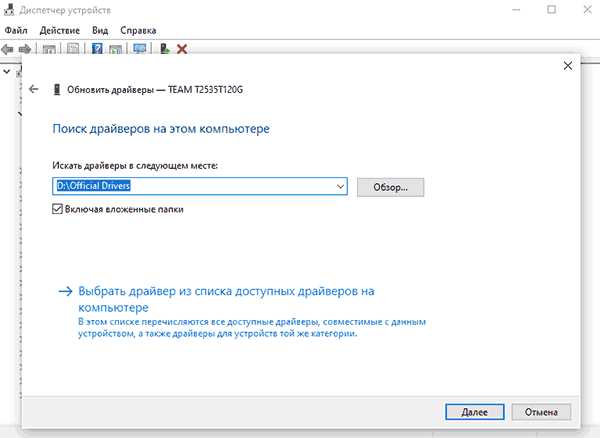Click the show/hide console tree toolbar icon
The height and width of the screenshot is (438, 600).
tap(49, 49)
